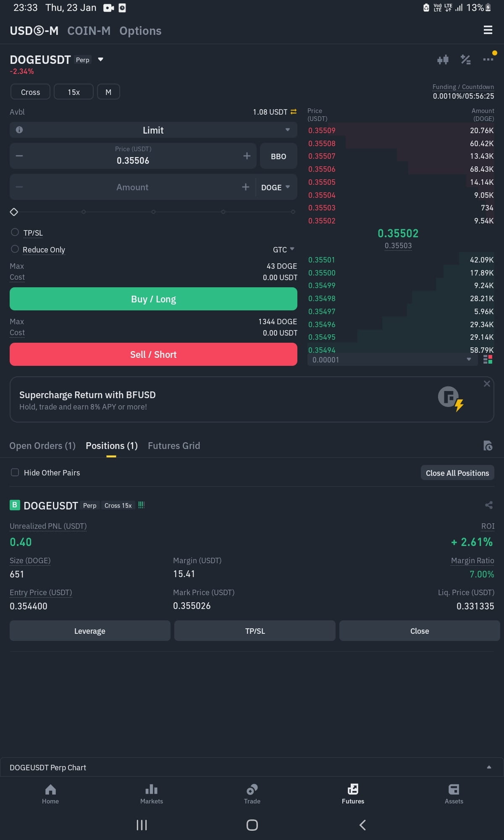Image resolution: width=504 pixels, height=840 pixels.
Task: Tap the amount slider diamond handle
Action: click(14, 212)
